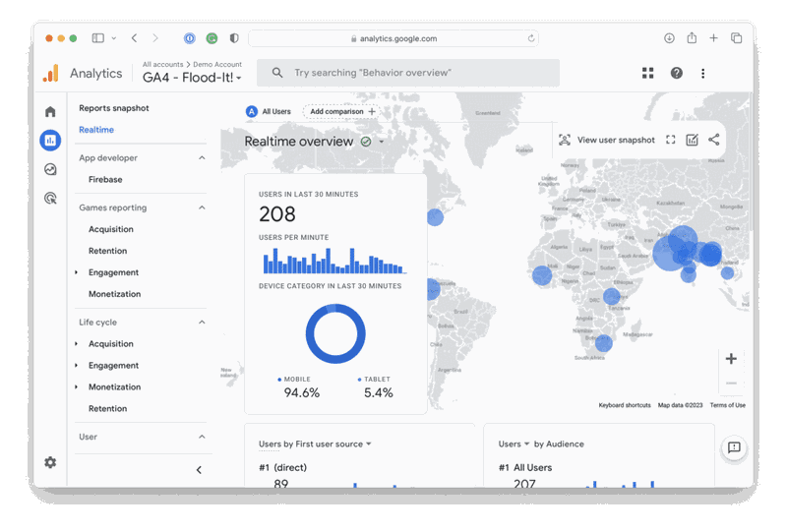Image resolution: width=787 pixels, height=532 pixels.
Task: Open dropdown next to Realtime overview title
Action: pyautogui.click(x=382, y=142)
